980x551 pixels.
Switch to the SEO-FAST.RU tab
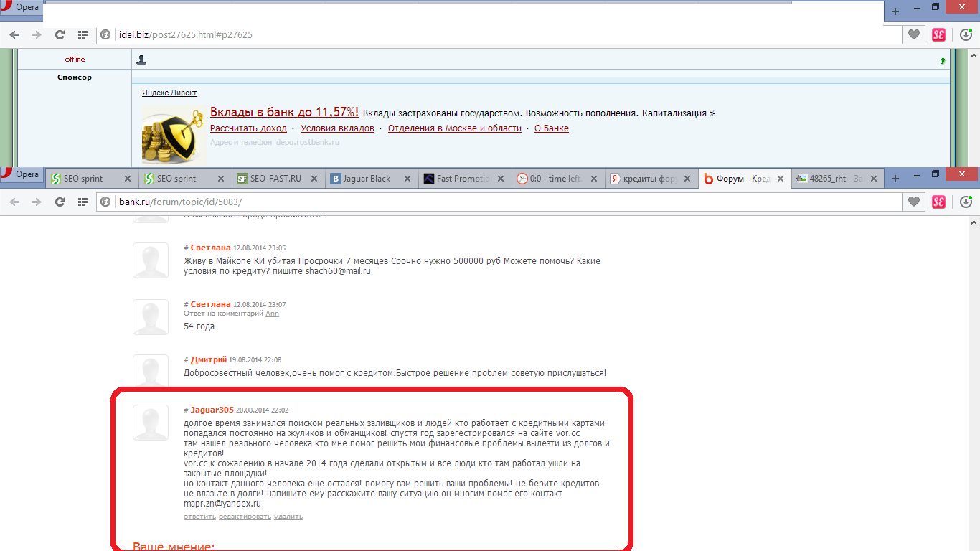[x=278, y=179]
